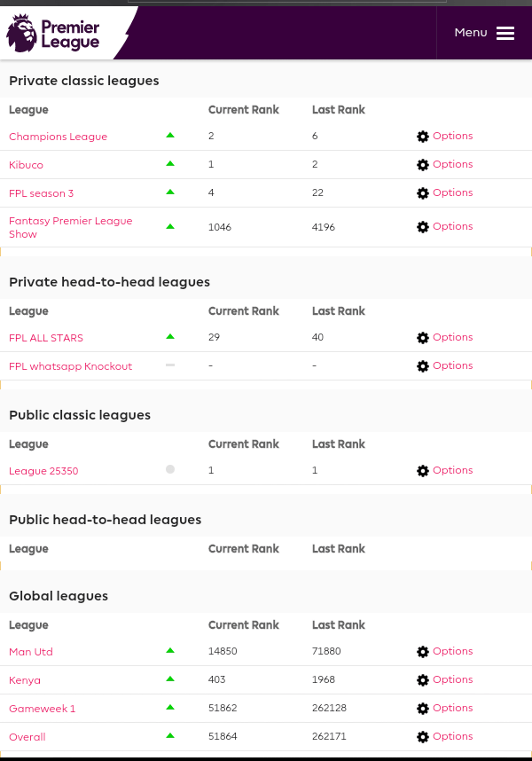
Task: Click the gear icon next to Kibuco
Action: pyautogui.click(x=423, y=164)
